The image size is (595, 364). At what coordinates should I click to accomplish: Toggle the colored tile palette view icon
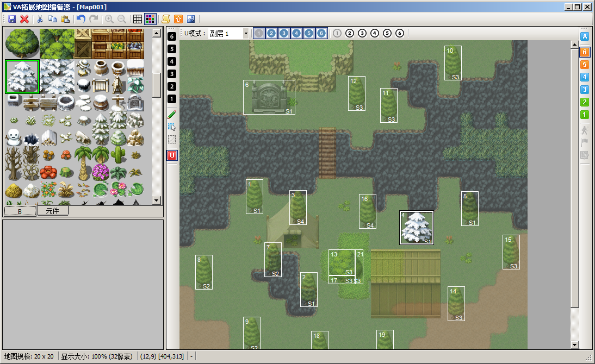click(150, 19)
